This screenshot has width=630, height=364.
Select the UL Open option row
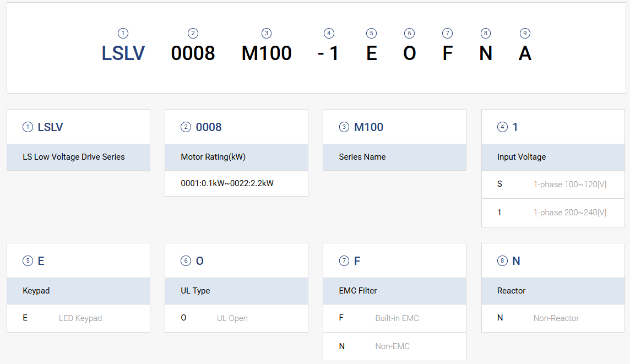[x=236, y=318]
